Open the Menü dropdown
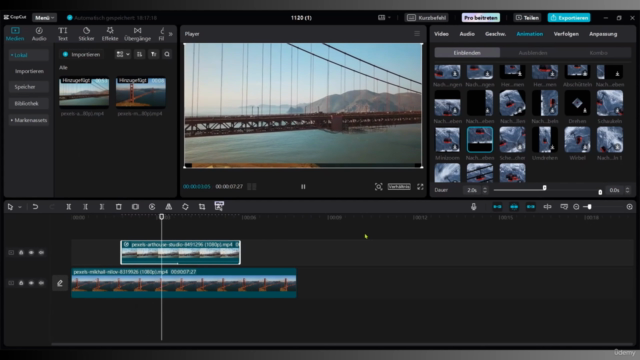The width and height of the screenshot is (640, 360). [x=44, y=18]
